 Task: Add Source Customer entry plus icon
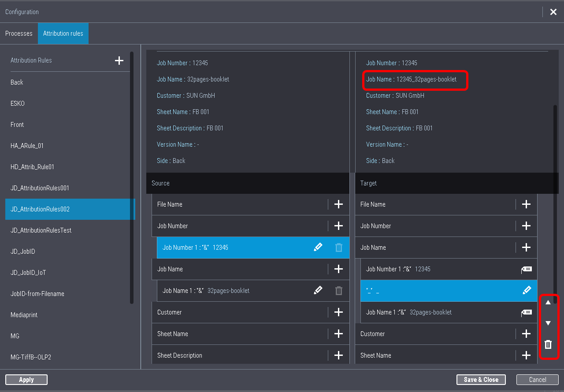[338, 312]
